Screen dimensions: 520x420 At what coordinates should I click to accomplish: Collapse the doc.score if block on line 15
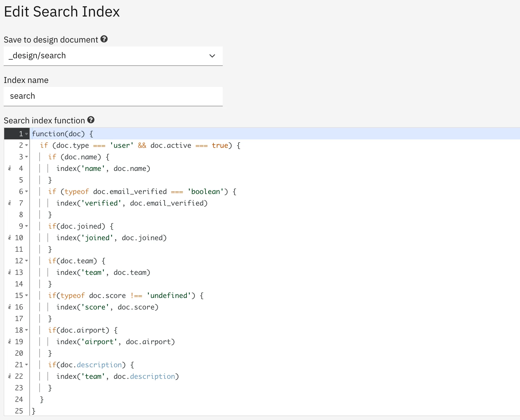pyautogui.click(x=26, y=295)
